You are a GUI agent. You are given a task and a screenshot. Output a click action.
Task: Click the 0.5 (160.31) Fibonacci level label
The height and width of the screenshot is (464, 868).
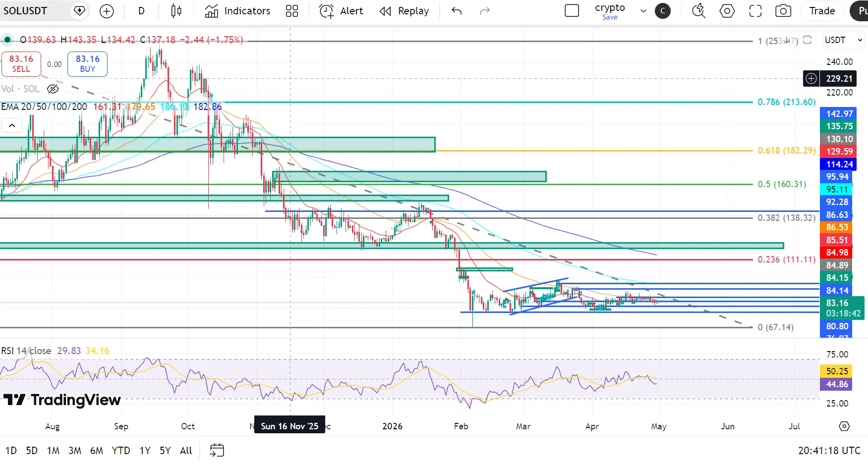(x=782, y=184)
